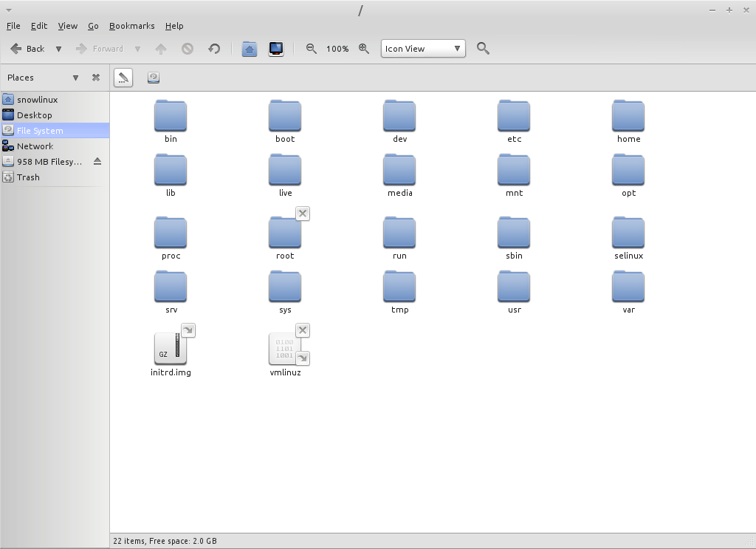Screen dimensions: 756x549
Task: Select the sbin folder
Action: (x=514, y=239)
